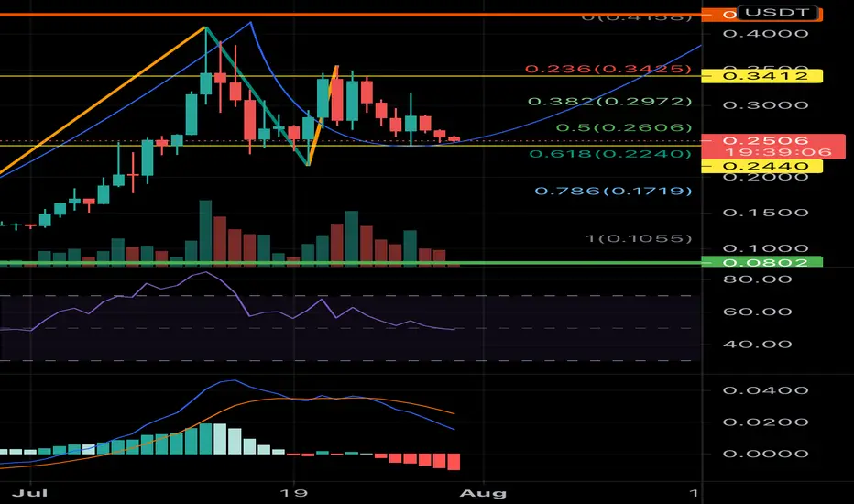Click the Fibonacci 0.618(0.2240) level label
854x504 pixels.
click(x=610, y=154)
